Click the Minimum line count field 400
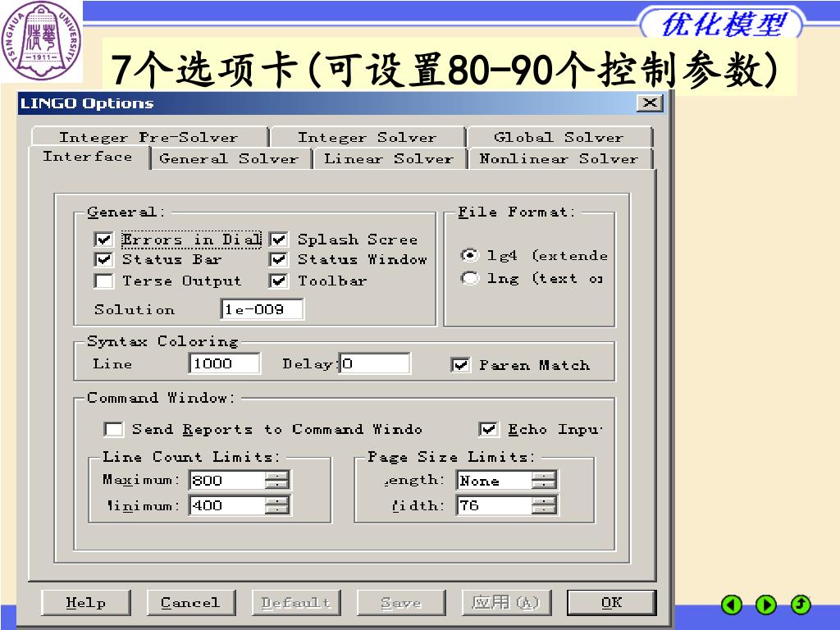 [x=228, y=505]
